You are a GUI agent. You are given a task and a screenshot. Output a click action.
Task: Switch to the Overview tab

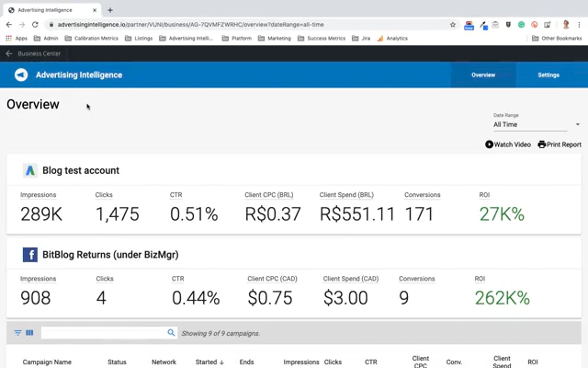pyautogui.click(x=483, y=75)
